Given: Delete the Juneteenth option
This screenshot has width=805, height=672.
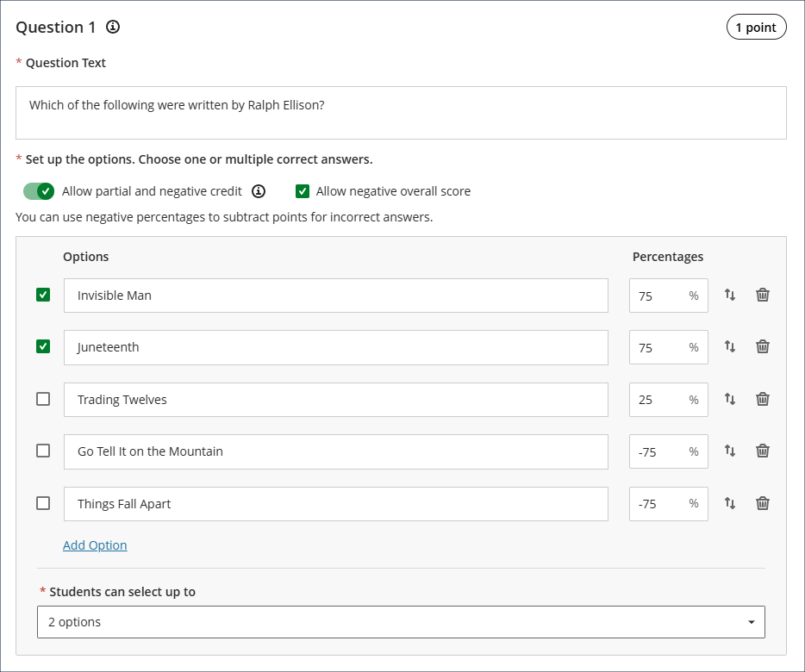Looking at the screenshot, I should [763, 346].
